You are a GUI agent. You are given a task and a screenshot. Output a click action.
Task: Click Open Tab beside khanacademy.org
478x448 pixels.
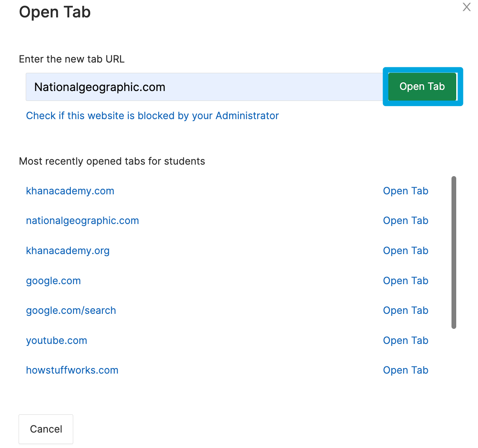(405, 251)
